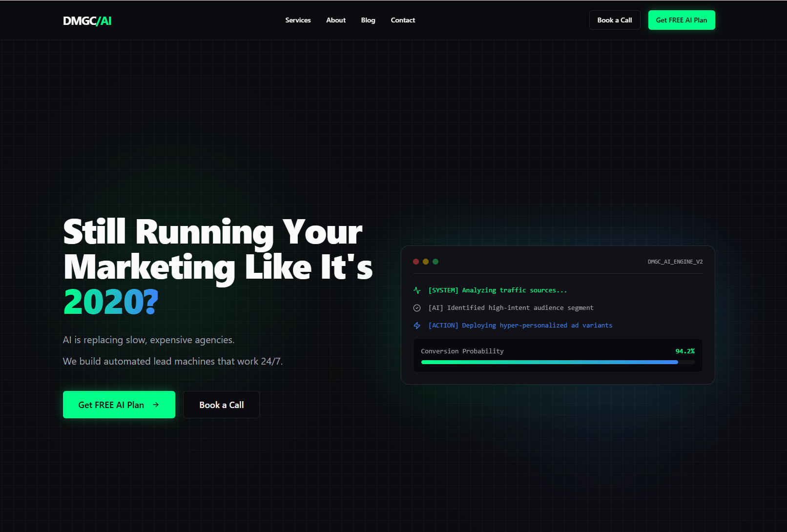Viewport: 787px width, 532px height.
Task: Click the green dot in engine window
Action: 435,262
